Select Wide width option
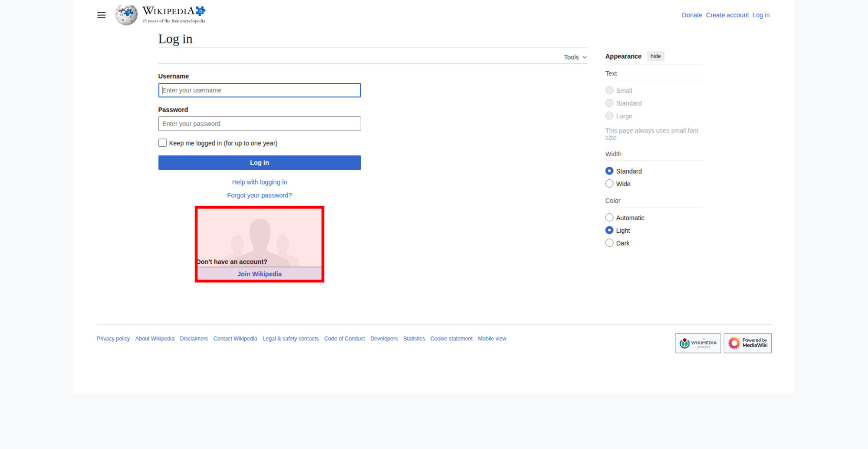Viewport: 868px width, 449px height. pos(609,184)
